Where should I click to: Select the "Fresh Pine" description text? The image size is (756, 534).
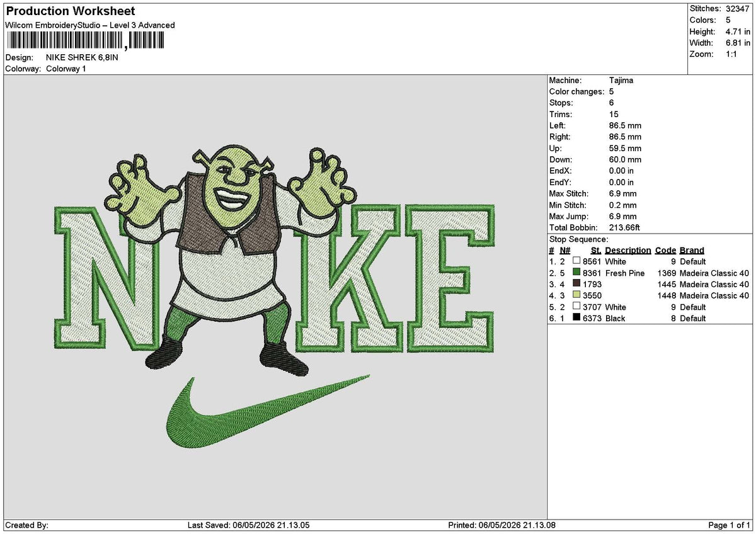625,273
